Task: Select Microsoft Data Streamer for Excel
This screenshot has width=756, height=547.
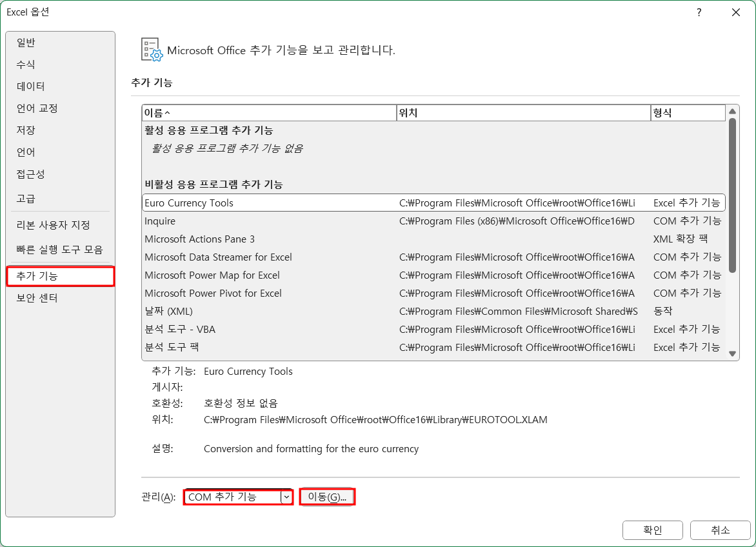Action: point(433,257)
